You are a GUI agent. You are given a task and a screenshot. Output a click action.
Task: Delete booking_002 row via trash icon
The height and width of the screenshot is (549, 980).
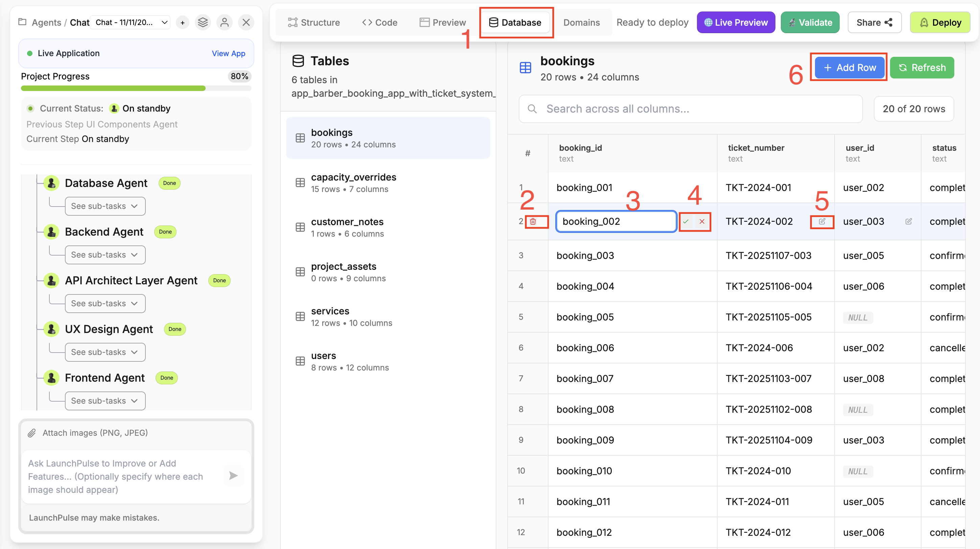point(533,221)
